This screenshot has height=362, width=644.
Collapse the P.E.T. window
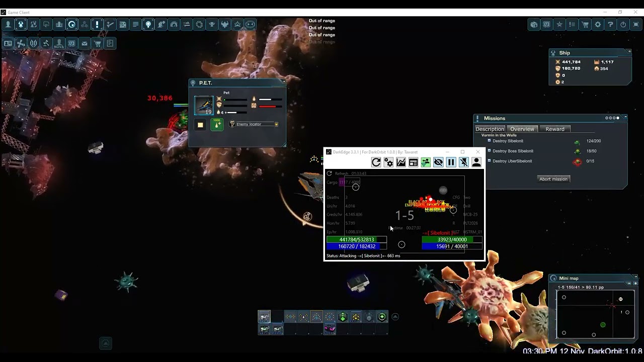pyautogui.click(x=284, y=81)
